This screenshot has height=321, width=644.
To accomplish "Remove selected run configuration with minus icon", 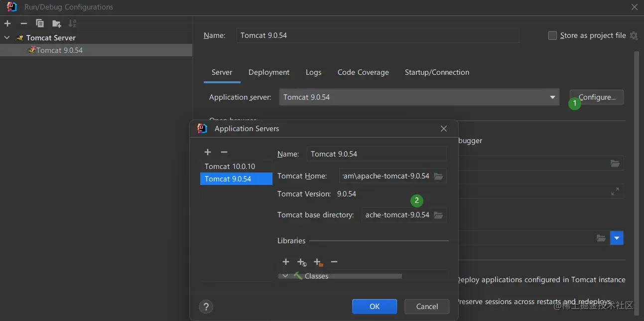I will [23, 23].
